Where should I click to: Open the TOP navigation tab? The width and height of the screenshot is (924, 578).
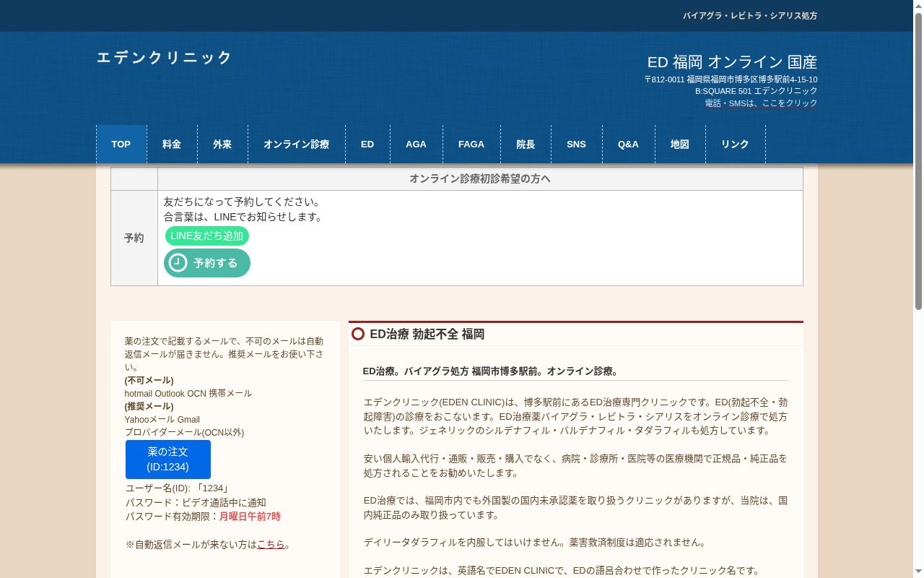[x=121, y=144]
